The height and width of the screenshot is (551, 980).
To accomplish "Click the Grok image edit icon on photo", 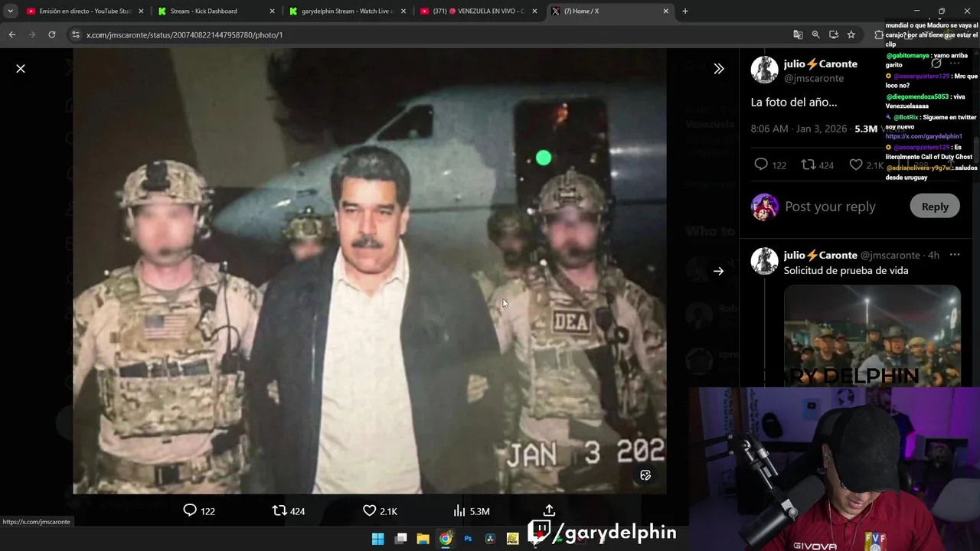I will pos(645,475).
